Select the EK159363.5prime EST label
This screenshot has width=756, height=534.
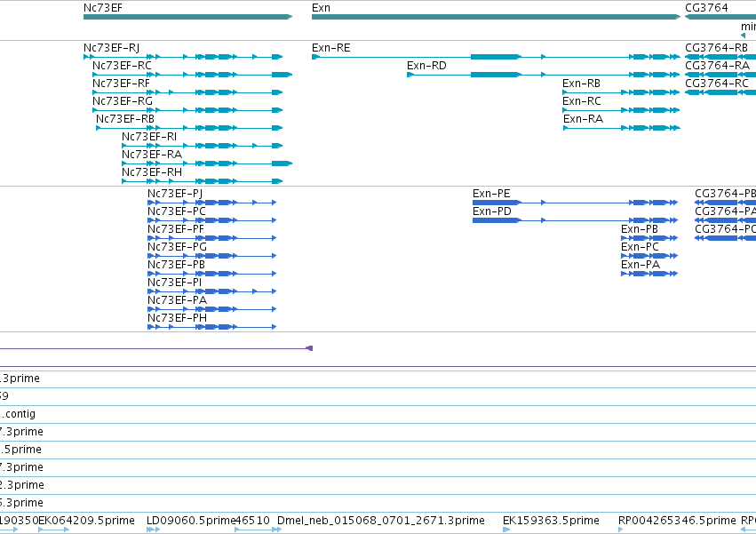tap(551, 521)
